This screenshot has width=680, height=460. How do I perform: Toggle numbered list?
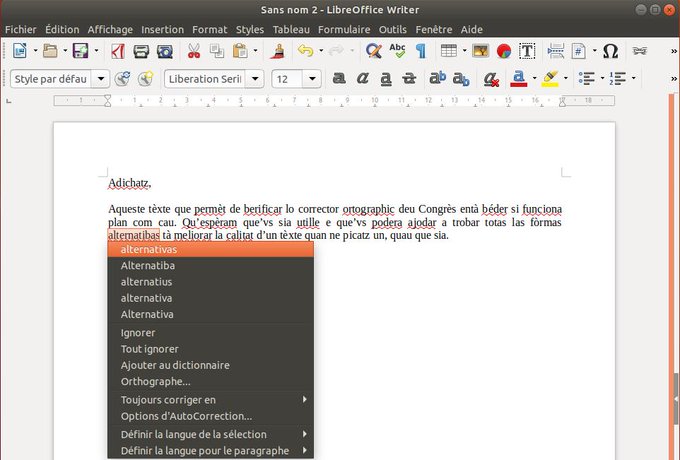click(618, 78)
